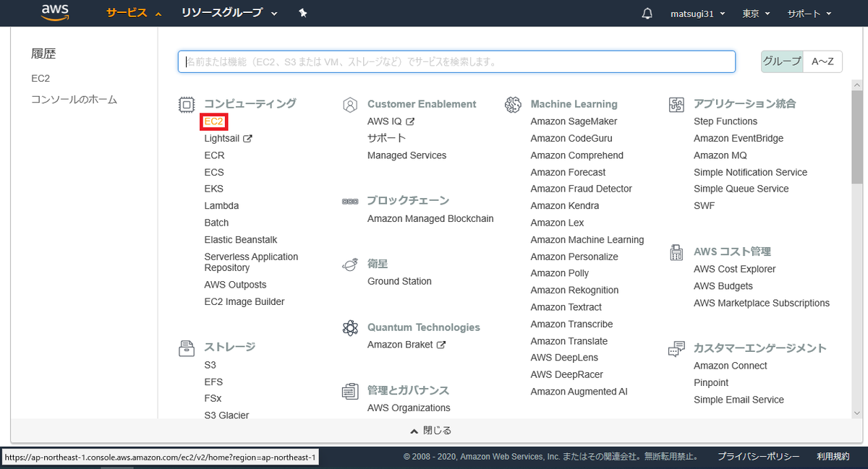Viewport: 868px width, 469px height.
Task: Click the Blockchain category icon
Action: tap(350, 202)
